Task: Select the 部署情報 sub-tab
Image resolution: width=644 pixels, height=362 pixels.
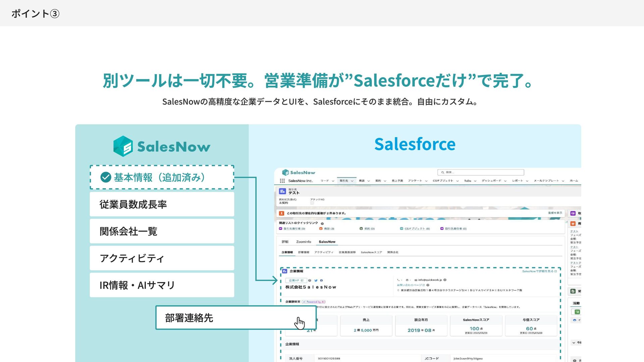Action: click(304, 252)
